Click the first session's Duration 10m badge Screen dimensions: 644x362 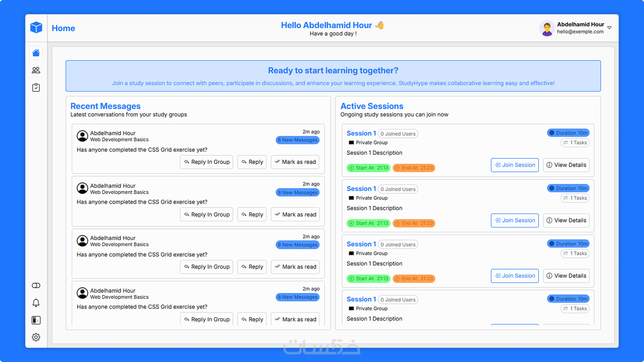click(x=568, y=133)
